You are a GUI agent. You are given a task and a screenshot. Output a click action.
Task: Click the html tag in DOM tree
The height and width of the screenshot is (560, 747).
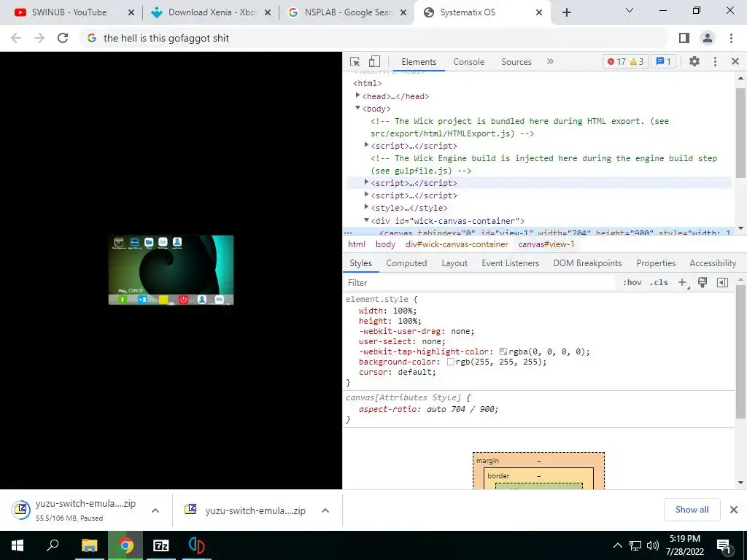[368, 83]
